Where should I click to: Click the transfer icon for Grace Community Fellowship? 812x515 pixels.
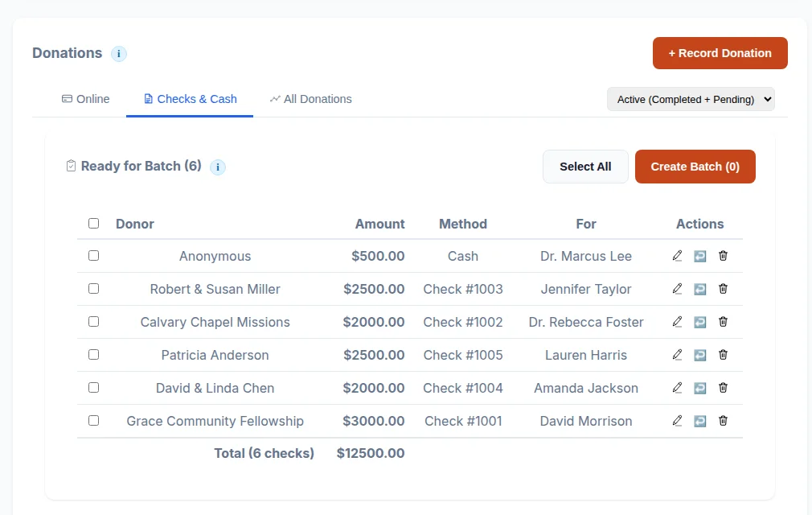[x=699, y=421]
